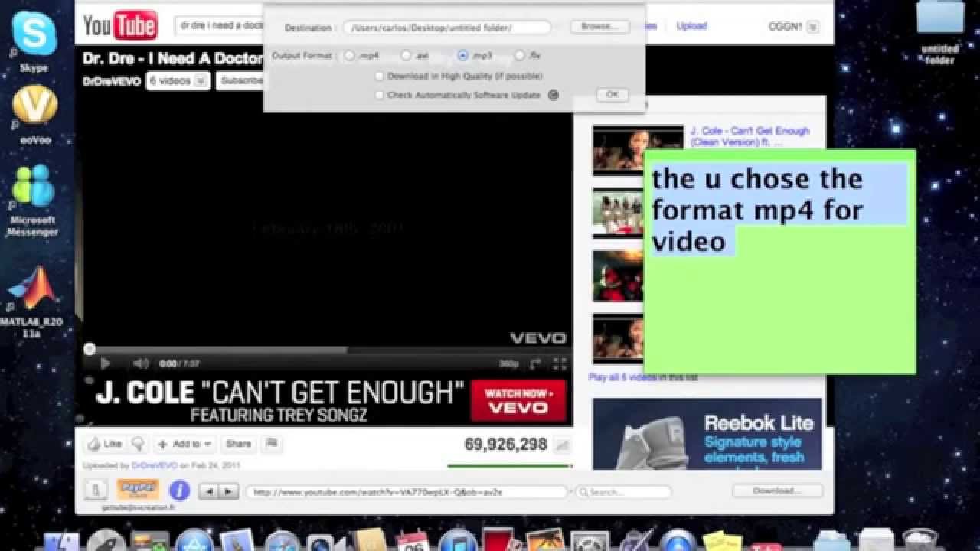
Task: Open the Upload link
Action: [691, 26]
